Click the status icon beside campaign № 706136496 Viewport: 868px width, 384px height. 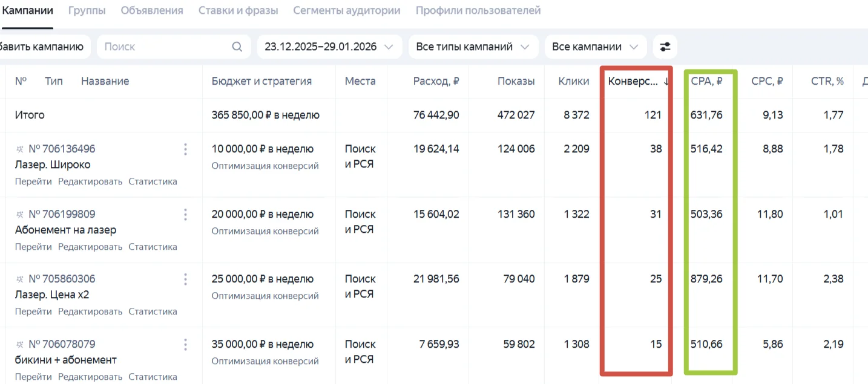(20, 149)
